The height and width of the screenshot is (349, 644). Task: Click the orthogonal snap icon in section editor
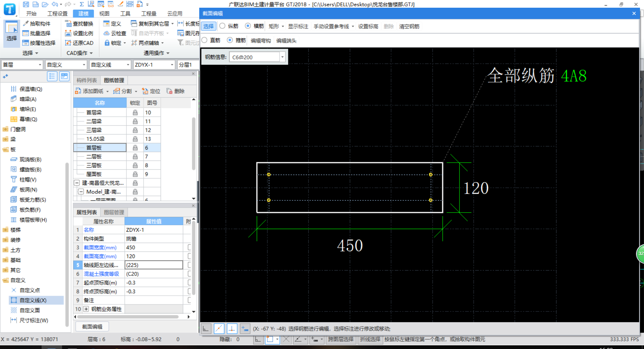point(206,329)
